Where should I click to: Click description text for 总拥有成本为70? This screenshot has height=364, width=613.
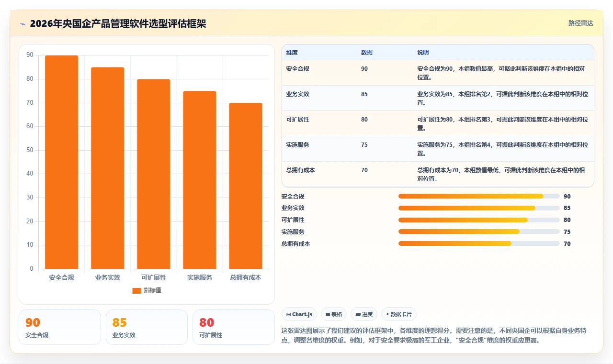[x=501, y=175]
